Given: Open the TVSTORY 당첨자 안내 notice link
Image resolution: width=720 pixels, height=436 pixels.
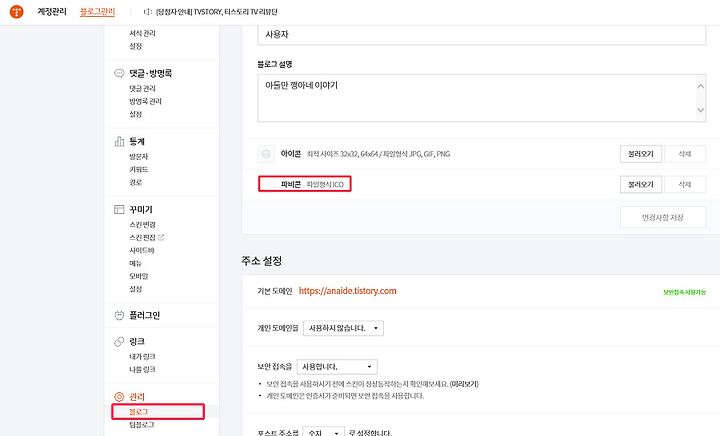Looking at the screenshot, I should click(x=217, y=12).
